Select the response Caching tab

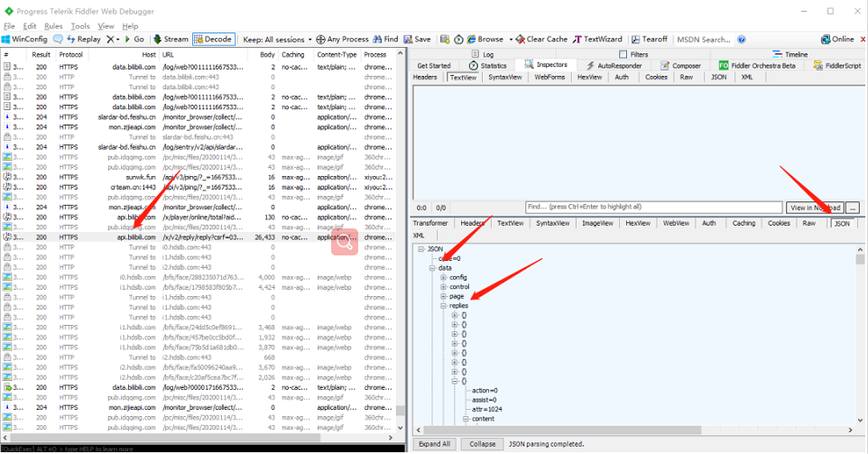click(743, 223)
